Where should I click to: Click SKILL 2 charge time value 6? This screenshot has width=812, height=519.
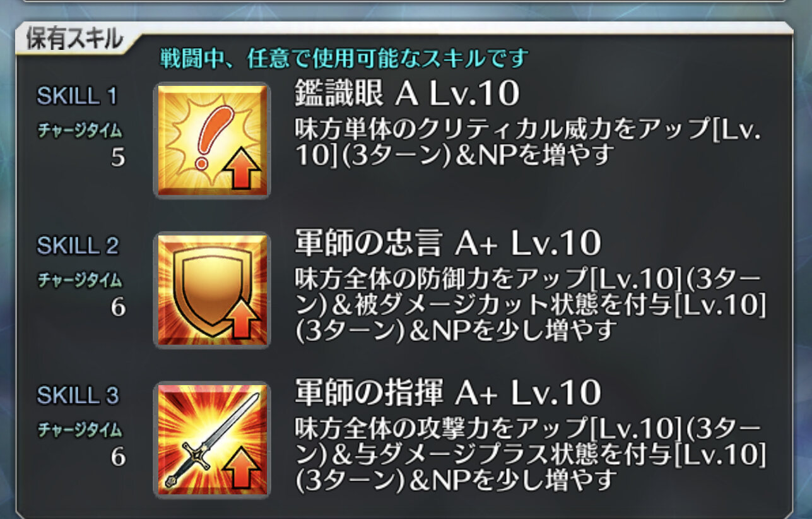coord(118,307)
